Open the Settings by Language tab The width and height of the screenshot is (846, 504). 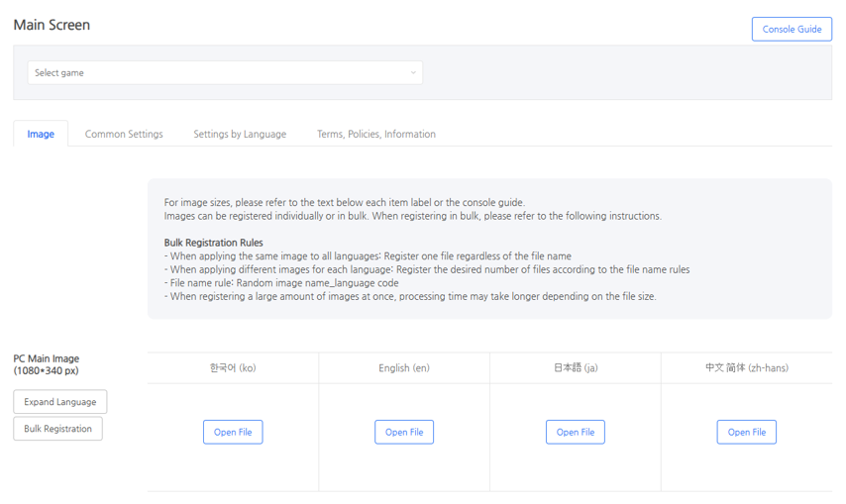click(240, 134)
